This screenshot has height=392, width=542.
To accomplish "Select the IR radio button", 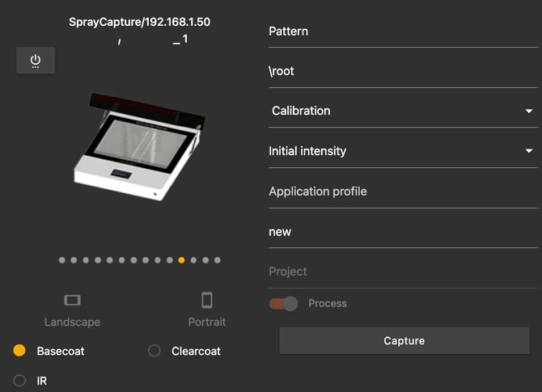I will pos(20,380).
